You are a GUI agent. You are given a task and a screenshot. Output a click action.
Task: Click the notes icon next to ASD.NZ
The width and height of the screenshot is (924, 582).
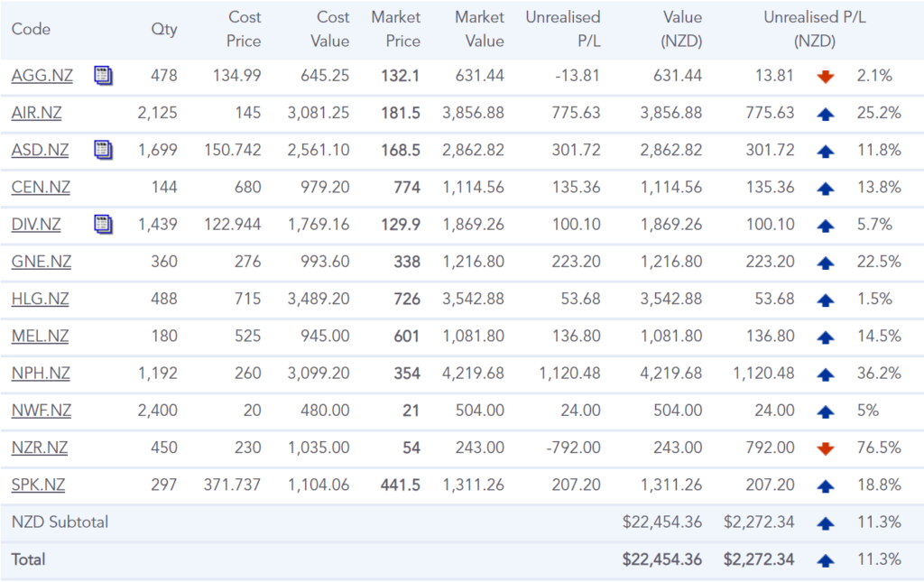(104, 150)
